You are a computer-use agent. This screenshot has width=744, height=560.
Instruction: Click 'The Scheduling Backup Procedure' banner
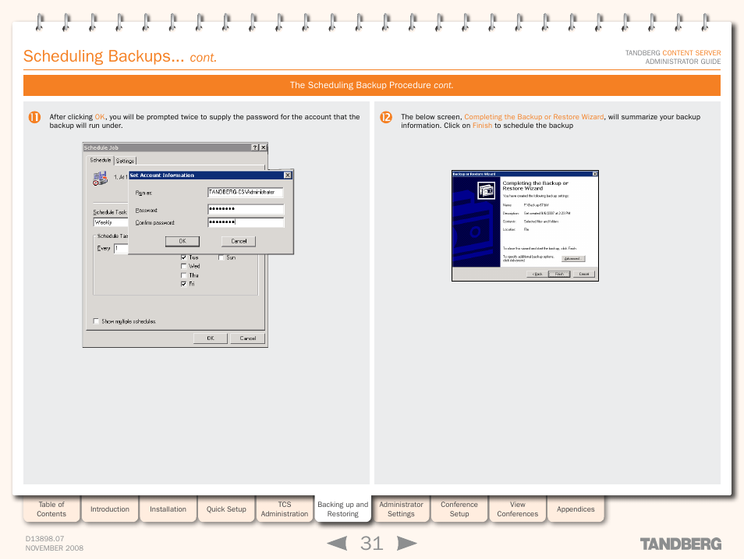tap(372, 86)
